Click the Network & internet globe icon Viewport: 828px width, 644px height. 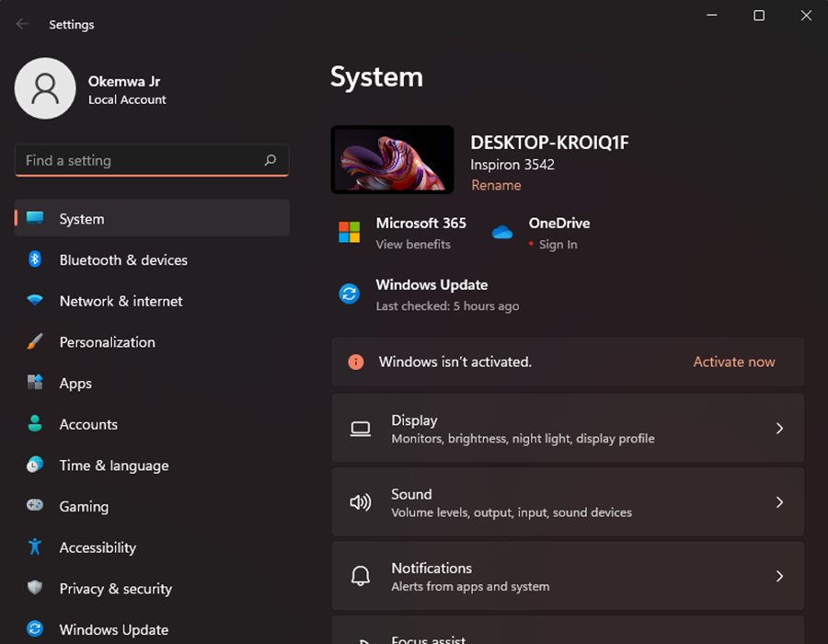coord(35,301)
